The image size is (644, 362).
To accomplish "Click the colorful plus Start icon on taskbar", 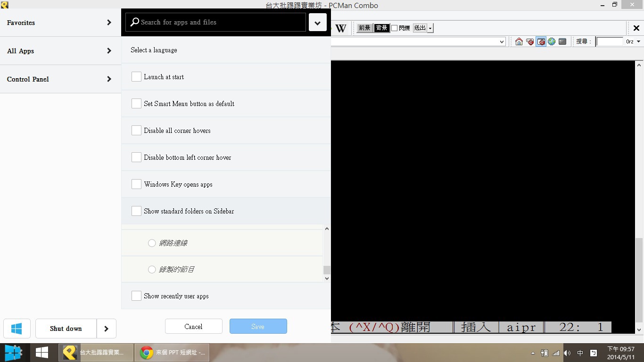I will [14, 352].
